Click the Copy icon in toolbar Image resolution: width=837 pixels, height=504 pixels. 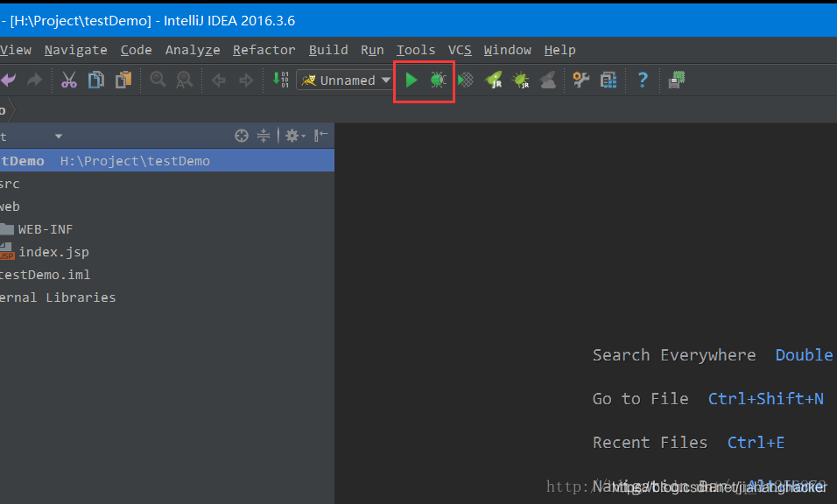96,80
